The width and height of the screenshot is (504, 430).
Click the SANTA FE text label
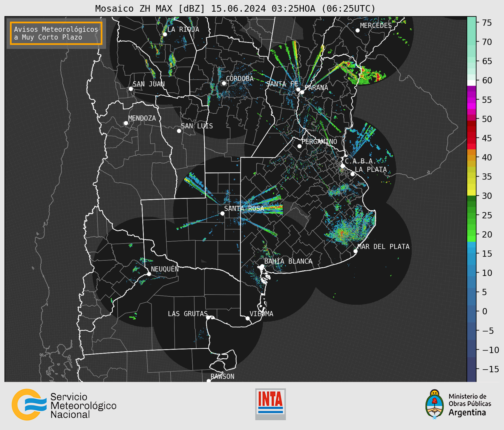pyautogui.click(x=282, y=84)
